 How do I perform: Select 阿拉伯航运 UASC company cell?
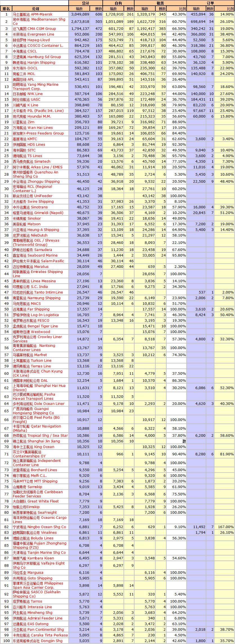pyautogui.click(x=27, y=99)
